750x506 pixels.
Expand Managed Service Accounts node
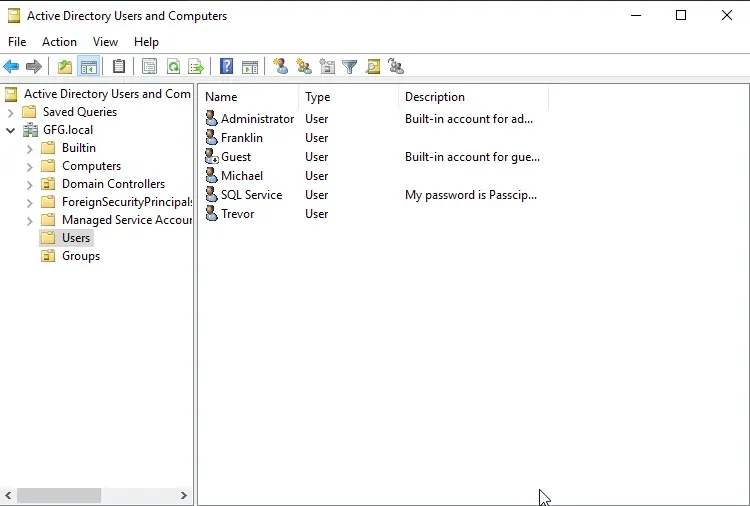click(30, 221)
